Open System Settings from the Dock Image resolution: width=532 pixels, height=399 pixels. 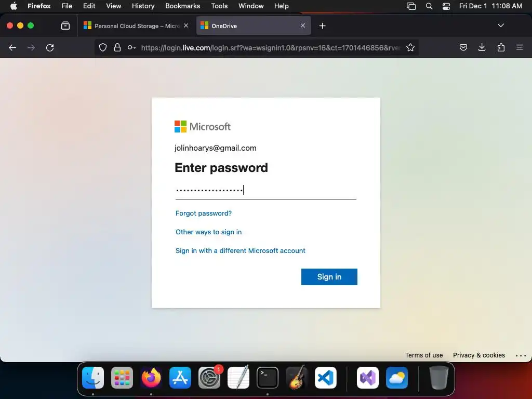[x=209, y=378]
